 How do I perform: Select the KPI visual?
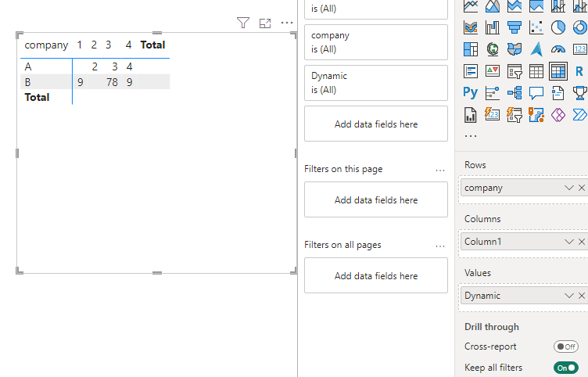pyautogui.click(x=493, y=71)
